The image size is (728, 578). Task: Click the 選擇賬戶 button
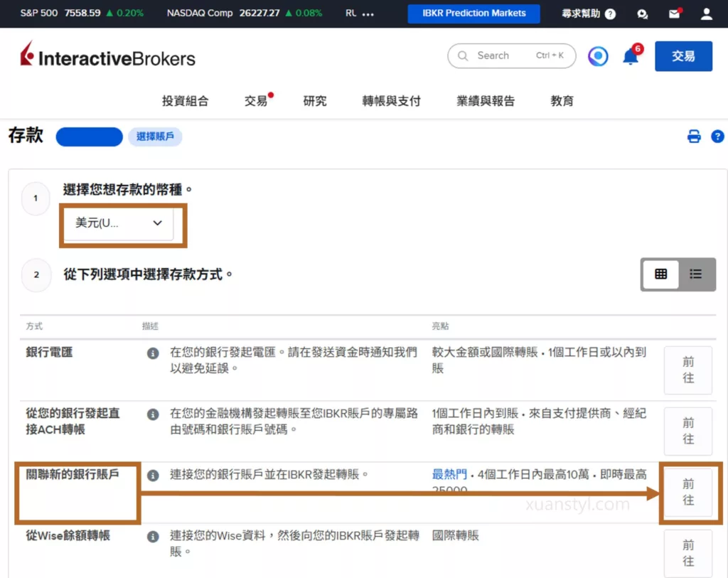(155, 137)
